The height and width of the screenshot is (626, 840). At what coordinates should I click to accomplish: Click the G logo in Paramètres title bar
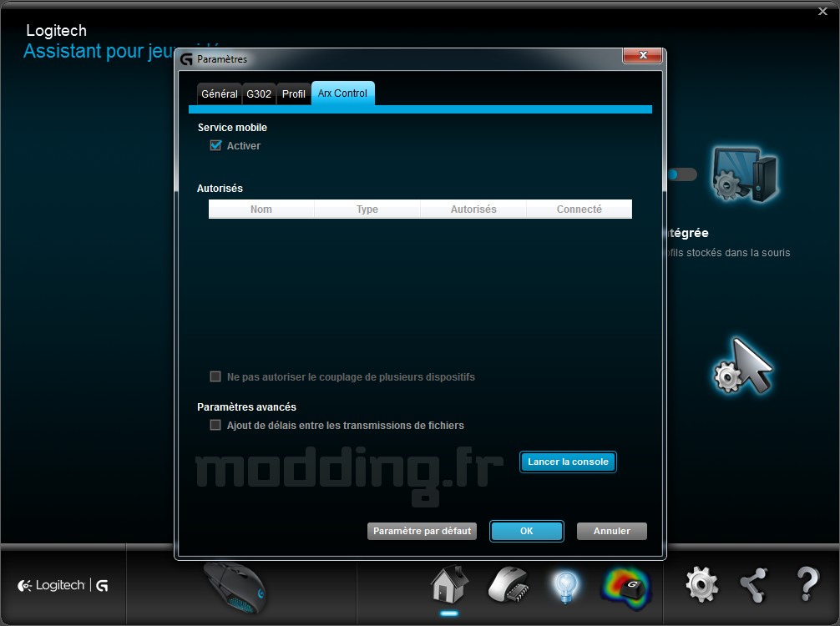(x=186, y=59)
